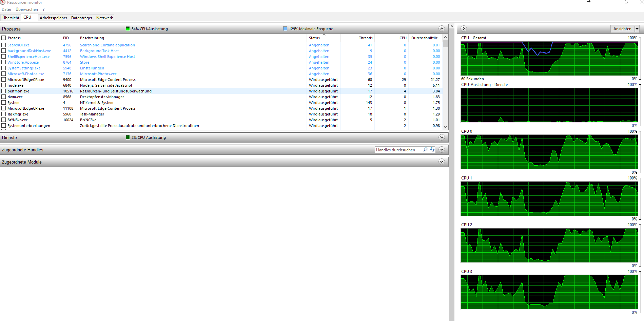This screenshot has height=321, width=644.
Task: Click the CPU 1 graph
Action: (x=549, y=199)
